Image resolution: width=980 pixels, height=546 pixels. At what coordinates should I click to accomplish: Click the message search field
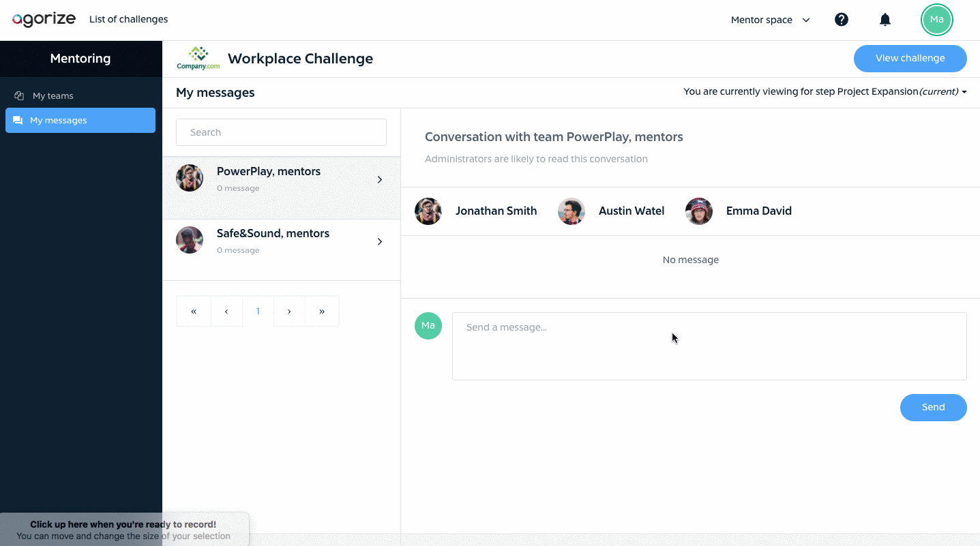point(281,132)
